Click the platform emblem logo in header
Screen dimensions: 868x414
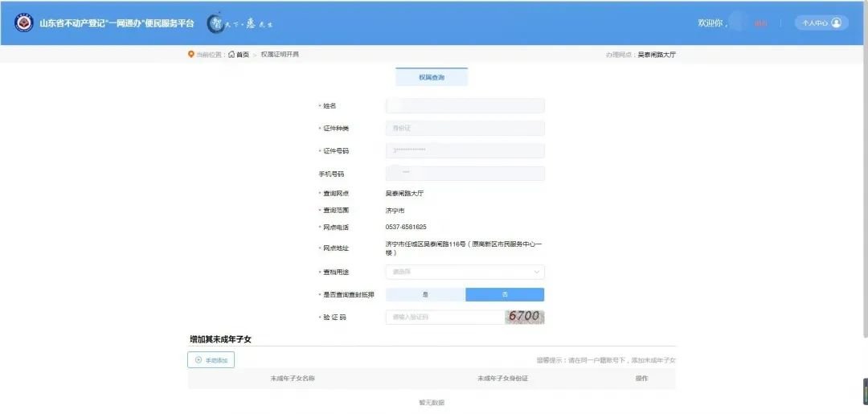(x=23, y=23)
